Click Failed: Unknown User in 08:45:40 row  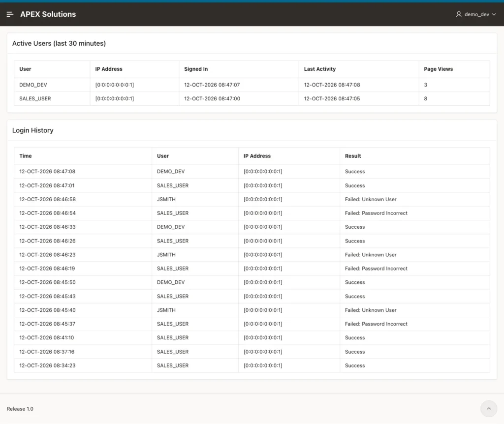coord(371,310)
